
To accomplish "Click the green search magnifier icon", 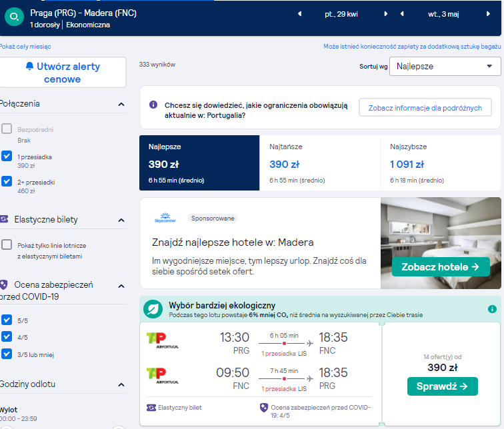I will [x=14, y=17].
